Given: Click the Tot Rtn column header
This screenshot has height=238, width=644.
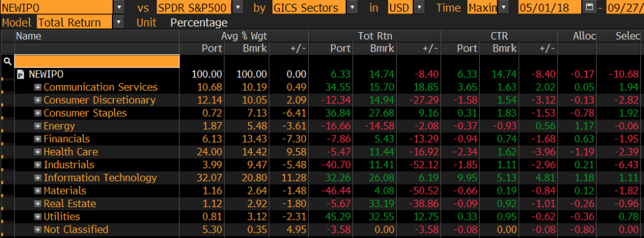Looking at the screenshot, I should pyautogui.click(x=372, y=36).
